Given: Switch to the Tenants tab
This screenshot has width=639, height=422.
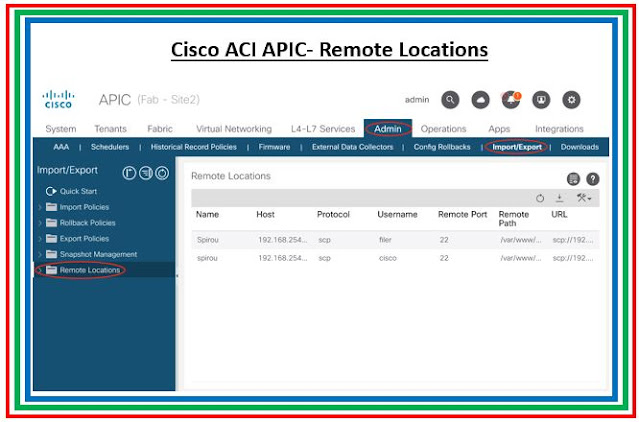Looking at the screenshot, I should (x=110, y=129).
